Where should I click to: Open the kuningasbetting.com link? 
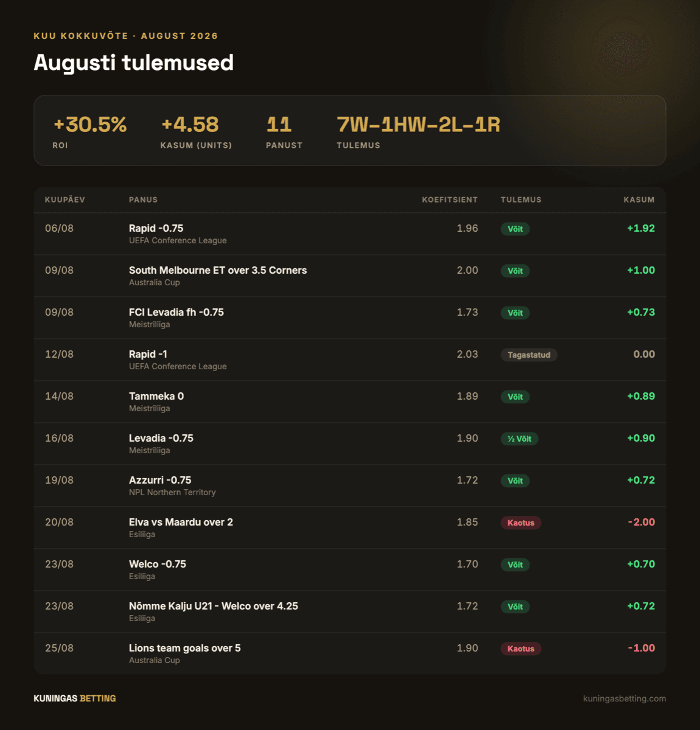pyautogui.click(x=625, y=698)
